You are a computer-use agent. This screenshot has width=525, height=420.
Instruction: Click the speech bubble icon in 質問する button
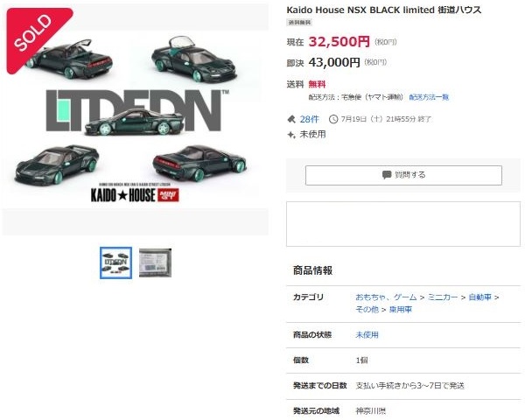point(387,175)
